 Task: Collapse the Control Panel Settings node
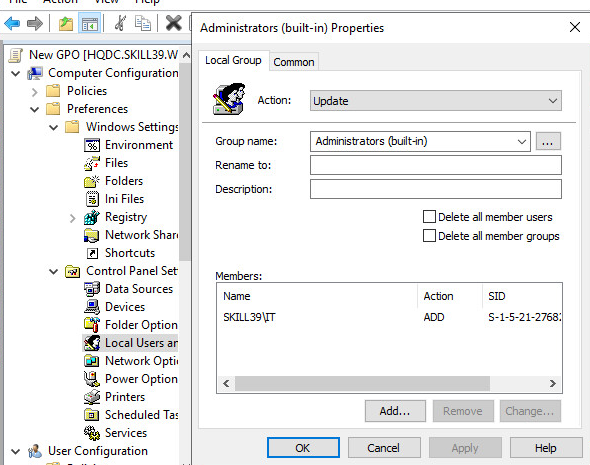click(x=54, y=271)
